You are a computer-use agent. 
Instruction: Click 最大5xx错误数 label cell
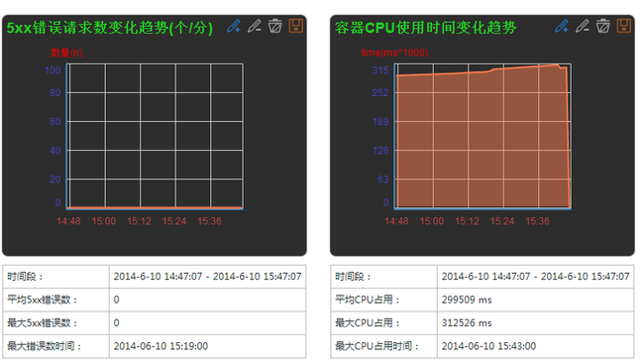[56, 323]
